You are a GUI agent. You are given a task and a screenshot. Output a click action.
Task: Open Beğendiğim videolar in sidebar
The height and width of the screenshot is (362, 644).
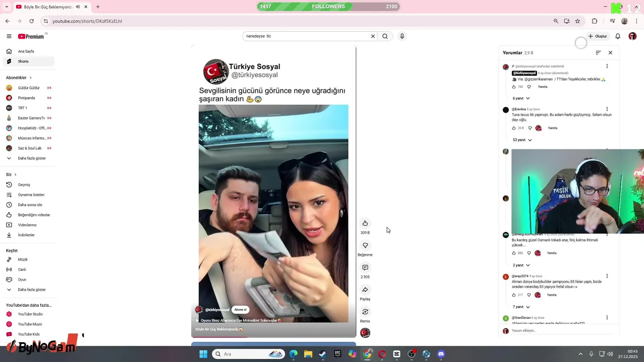29,215
